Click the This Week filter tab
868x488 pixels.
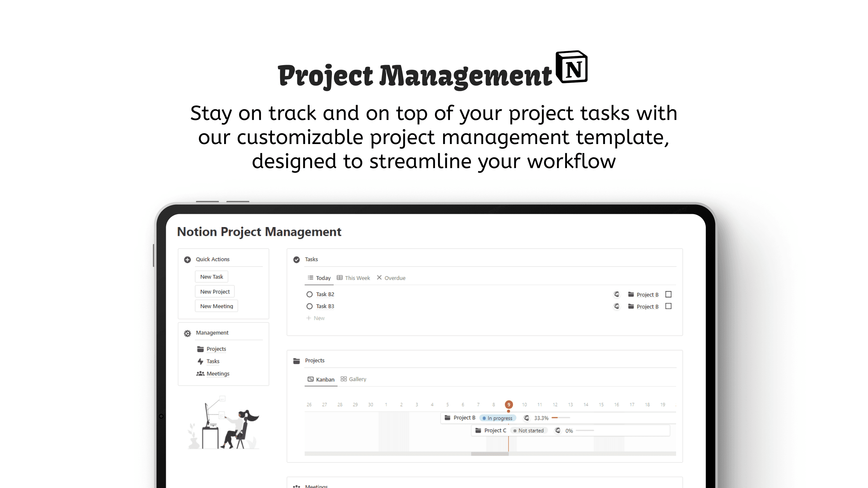[x=353, y=277]
